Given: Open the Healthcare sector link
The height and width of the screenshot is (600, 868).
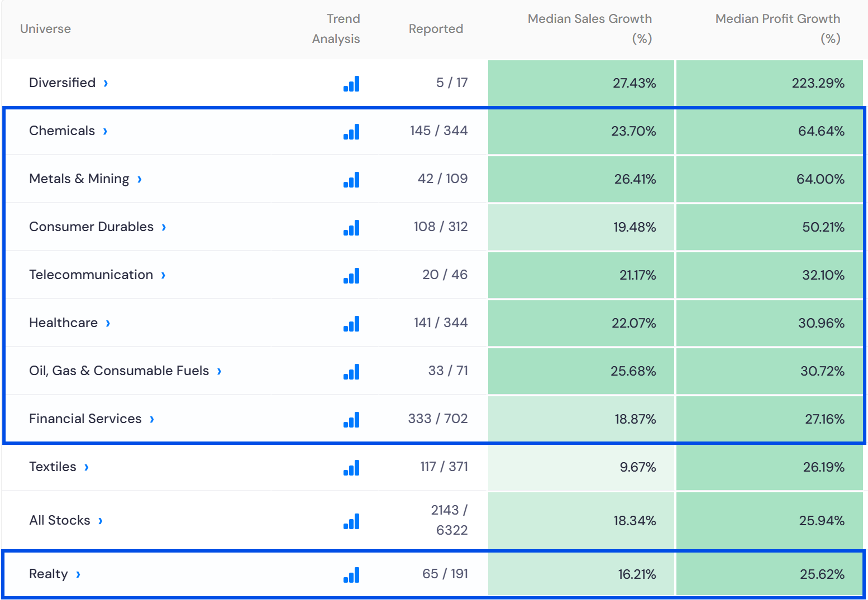Looking at the screenshot, I should pyautogui.click(x=63, y=323).
